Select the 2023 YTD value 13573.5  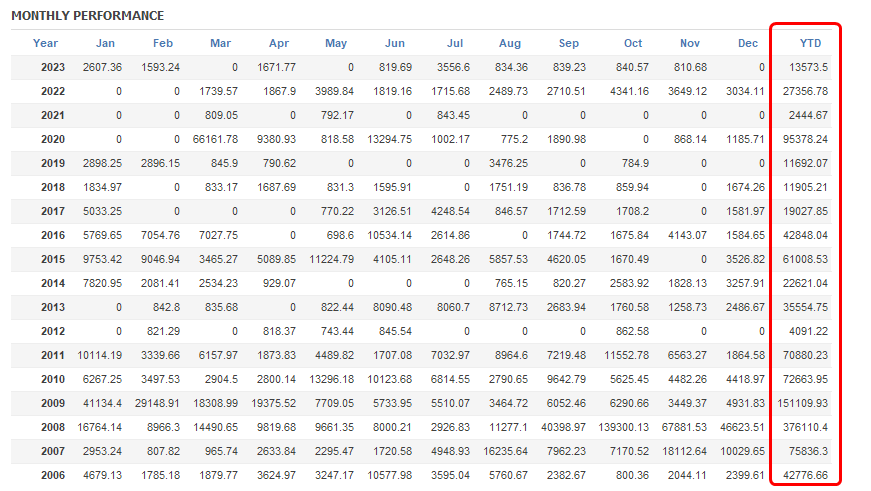pyautogui.click(x=808, y=67)
